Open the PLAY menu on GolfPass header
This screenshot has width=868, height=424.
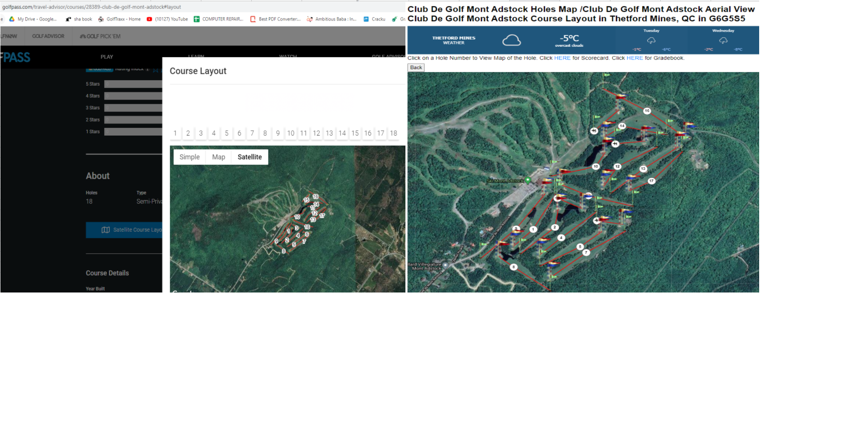(x=107, y=57)
